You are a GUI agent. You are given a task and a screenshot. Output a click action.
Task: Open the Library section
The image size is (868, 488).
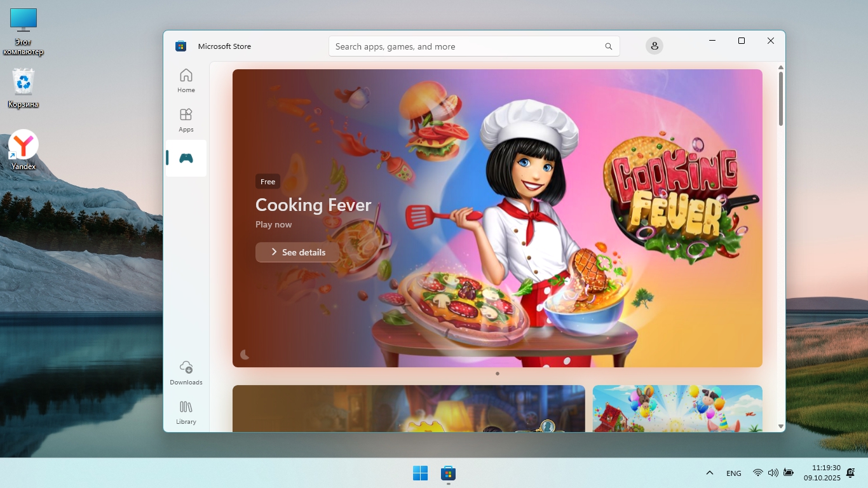click(186, 412)
